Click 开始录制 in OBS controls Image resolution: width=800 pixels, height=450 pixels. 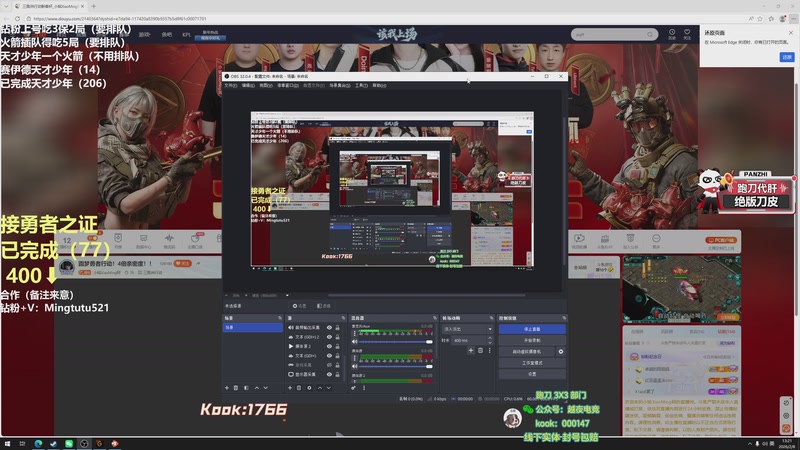click(x=532, y=340)
